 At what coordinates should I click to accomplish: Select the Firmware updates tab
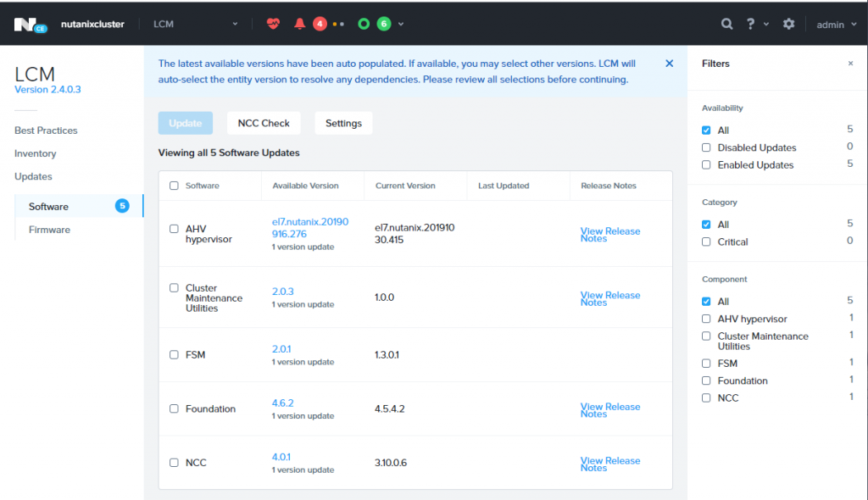tap(49, 229)
